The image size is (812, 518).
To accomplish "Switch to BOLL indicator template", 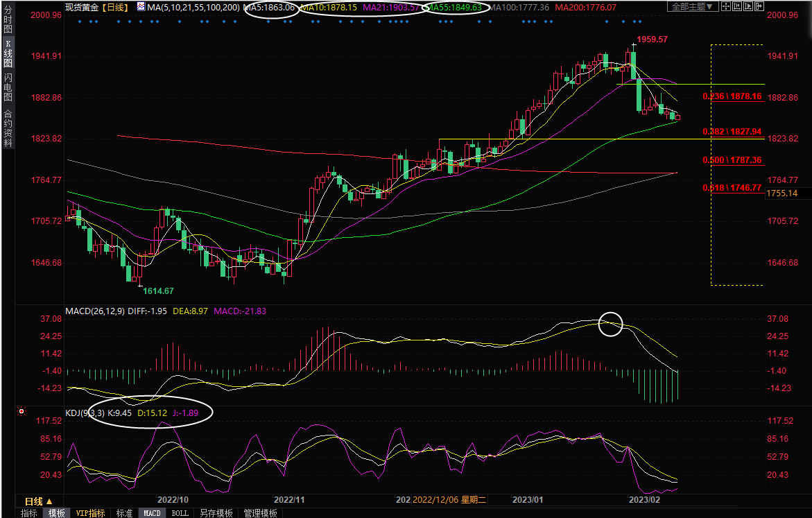I will 180,513.
